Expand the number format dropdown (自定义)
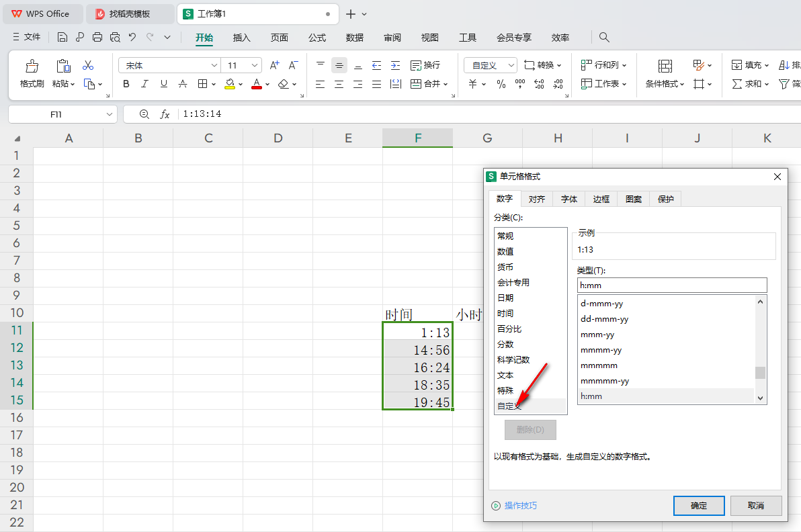 click(511, 65)
